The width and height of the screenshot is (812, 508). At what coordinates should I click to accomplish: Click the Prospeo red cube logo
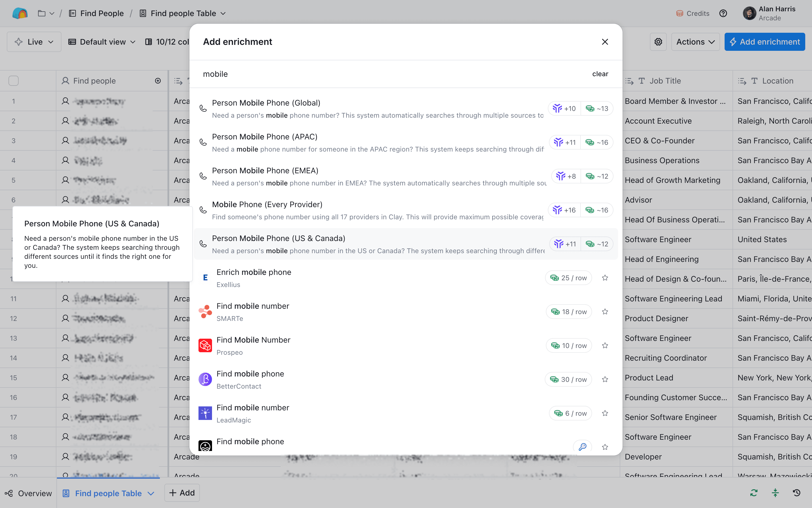point(205,346)
